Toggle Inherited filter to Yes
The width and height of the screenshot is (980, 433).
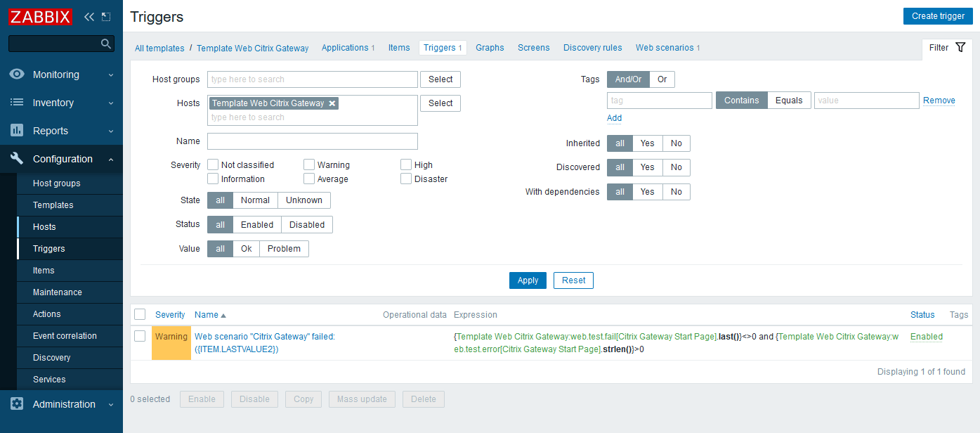(647, 143)
